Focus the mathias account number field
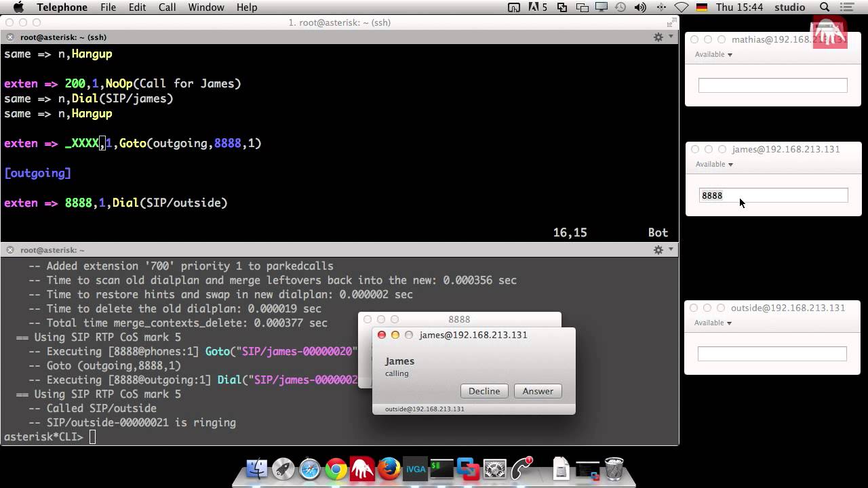This screenshot has width=868, height=488. coord(773,85)
